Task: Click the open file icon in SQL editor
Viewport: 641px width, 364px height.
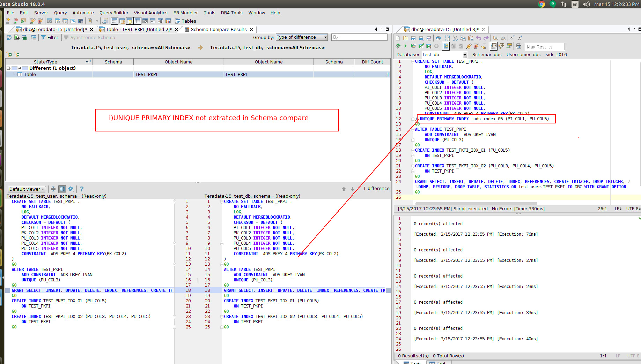Action: [x=406, y=38]
